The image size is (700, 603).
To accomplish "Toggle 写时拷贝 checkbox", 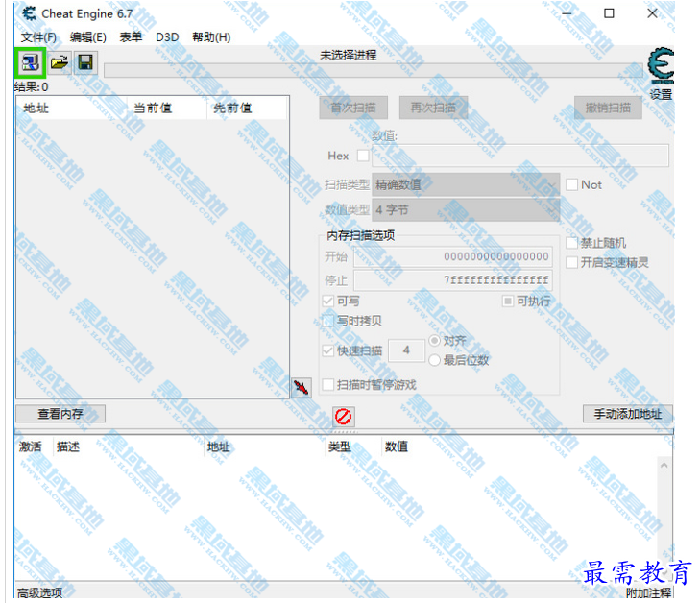I will click(x=328, y=321).
